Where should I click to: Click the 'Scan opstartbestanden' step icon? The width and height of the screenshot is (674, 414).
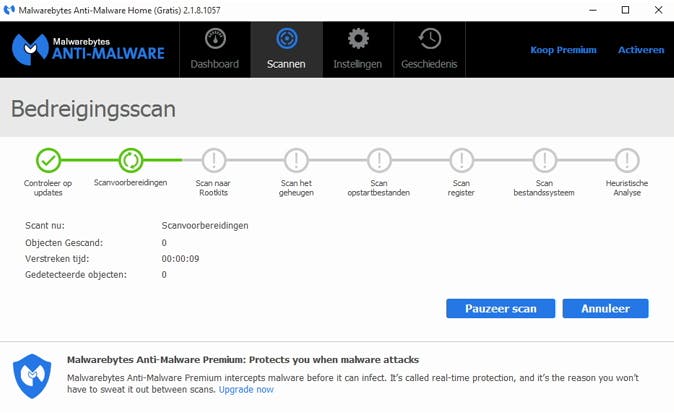[x=379, y=160]
